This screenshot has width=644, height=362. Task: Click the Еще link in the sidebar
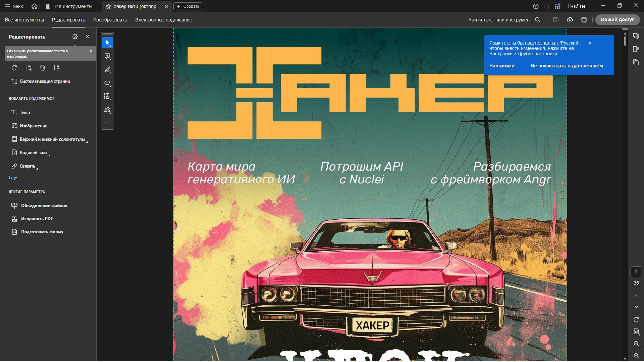coord(13,178)
